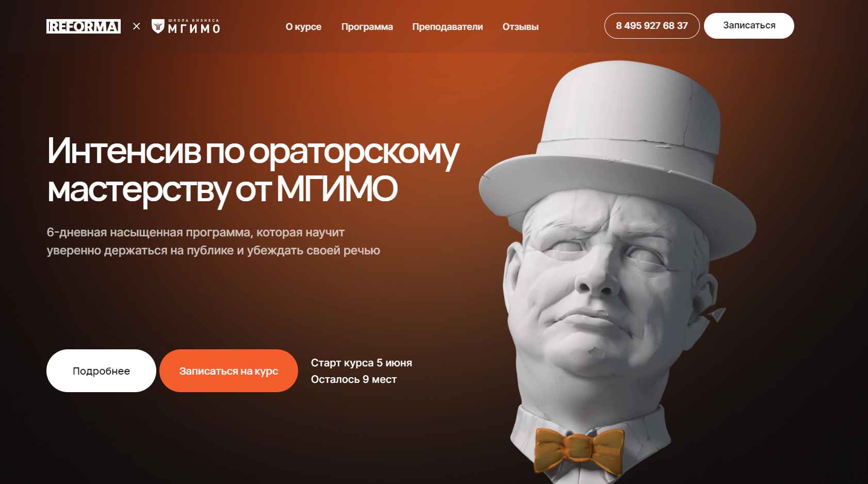Go to the Программа menu item
The height and width of the screenshot is (484, 868).
[367, 27]
